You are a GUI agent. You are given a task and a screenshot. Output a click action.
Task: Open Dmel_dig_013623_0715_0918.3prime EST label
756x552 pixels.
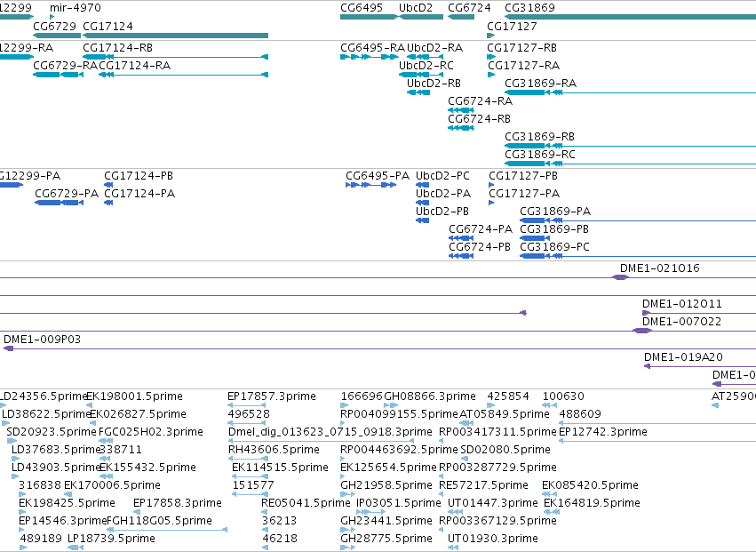330,432
